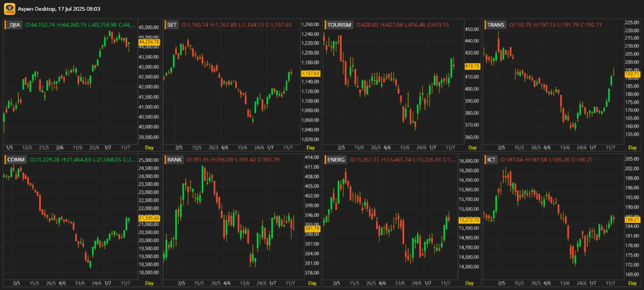Click the TOURISM symbol label

(x=339, y=25)
